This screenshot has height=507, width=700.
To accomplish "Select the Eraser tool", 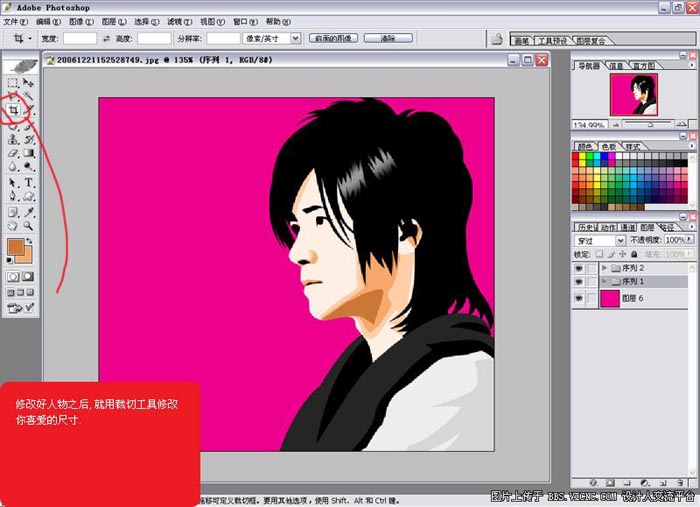I will coord(13,154).
